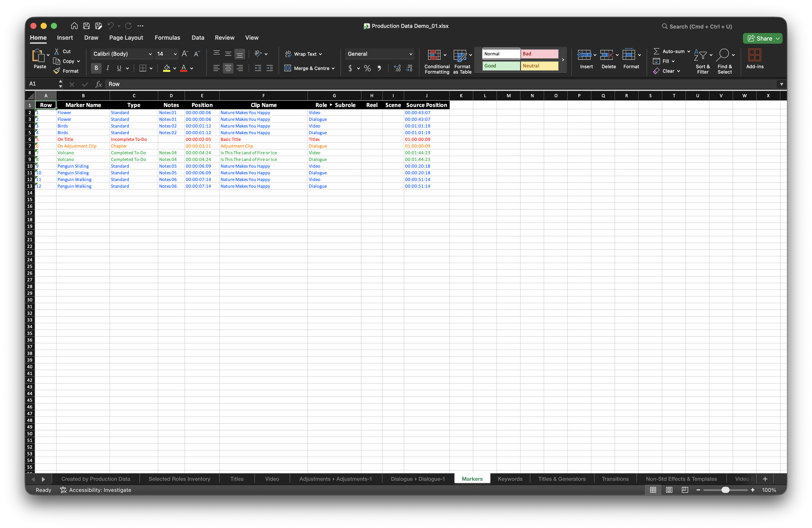Open the Paste clipboard icon
812x528 pixels.
38,56
